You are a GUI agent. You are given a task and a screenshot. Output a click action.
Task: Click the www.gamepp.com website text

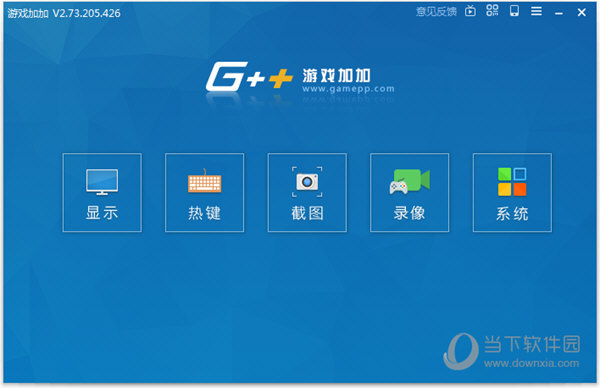tap(348, 89)
